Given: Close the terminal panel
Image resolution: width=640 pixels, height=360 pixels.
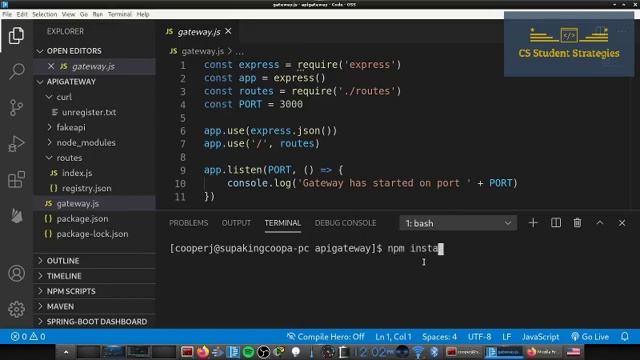Looking at the screenshot, I should click(x=622, y=223).
